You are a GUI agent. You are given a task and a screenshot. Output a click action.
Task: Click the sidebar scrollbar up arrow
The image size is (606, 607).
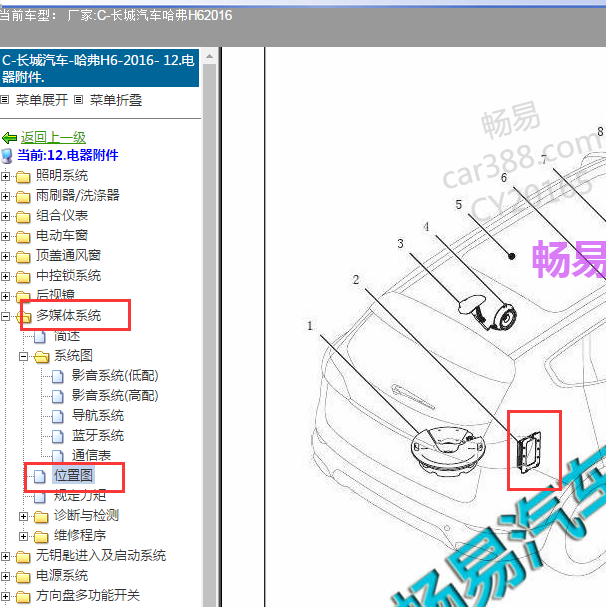coord(209,57)
